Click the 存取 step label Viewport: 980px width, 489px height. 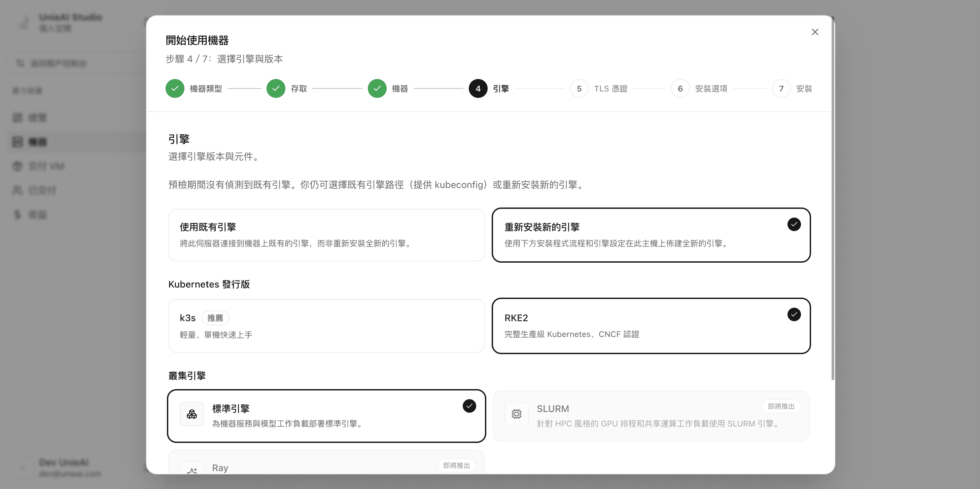point(299,88)
